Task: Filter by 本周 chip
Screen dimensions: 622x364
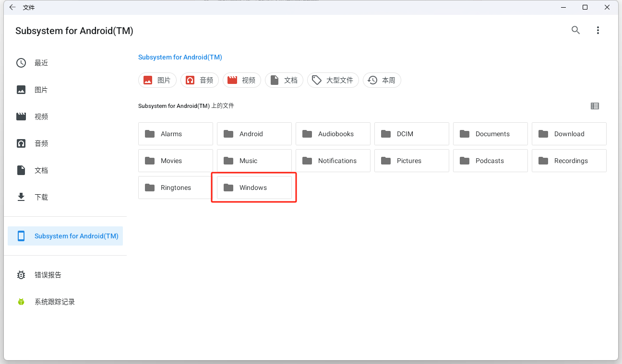Action: (382, 80)
